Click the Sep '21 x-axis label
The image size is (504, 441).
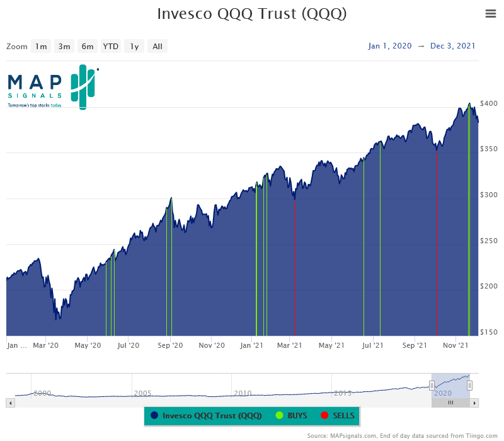415,345
